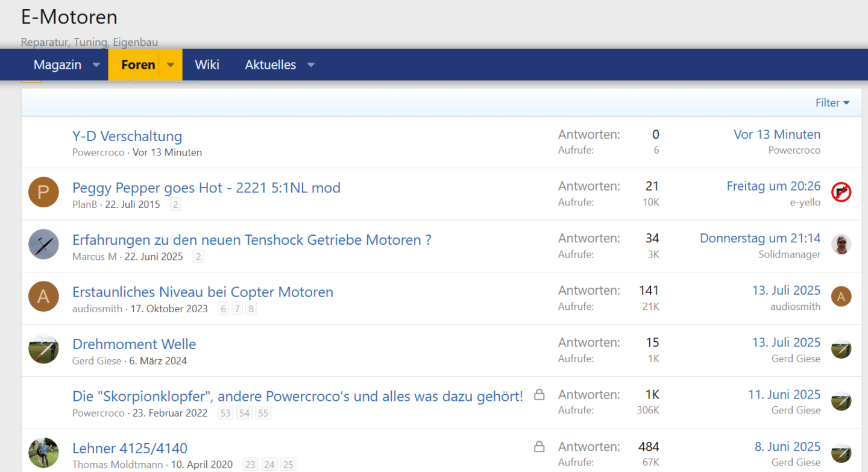This screenshot has width=868, height=472.
Task: Open thread Lehner 4125/4140
Action: [x=130, y=448]
